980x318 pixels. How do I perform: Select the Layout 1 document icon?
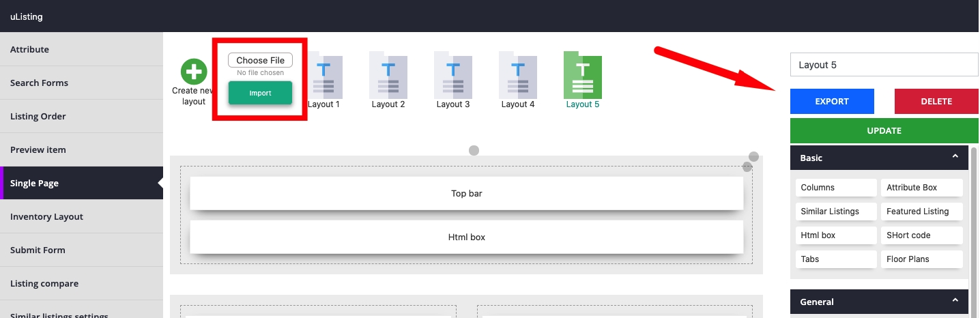click(x=325, y=75)
